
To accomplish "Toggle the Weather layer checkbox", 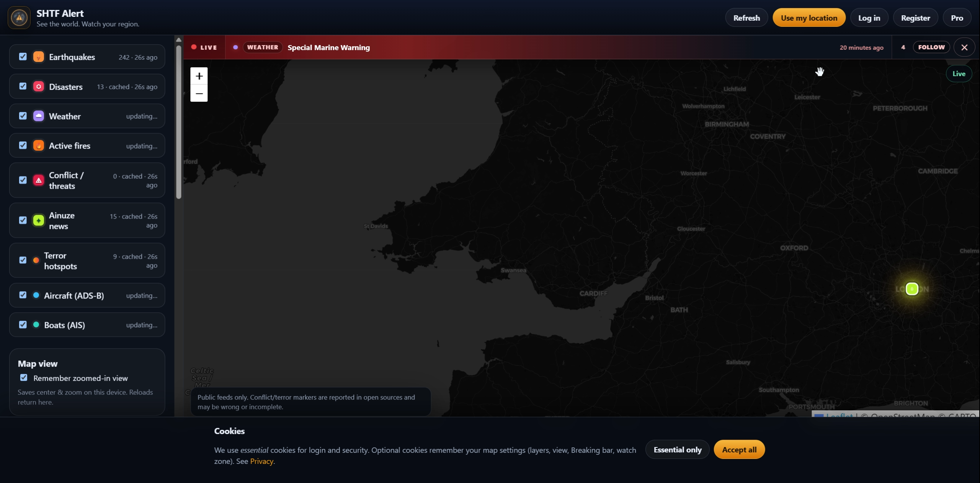I will click(23, 116).
